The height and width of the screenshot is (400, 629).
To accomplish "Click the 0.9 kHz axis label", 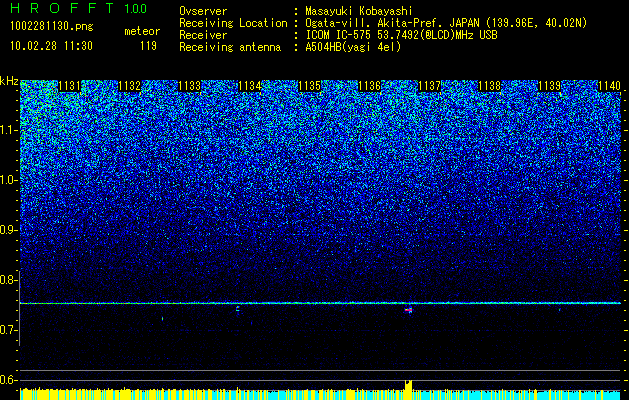I will [x=8, y=230].
